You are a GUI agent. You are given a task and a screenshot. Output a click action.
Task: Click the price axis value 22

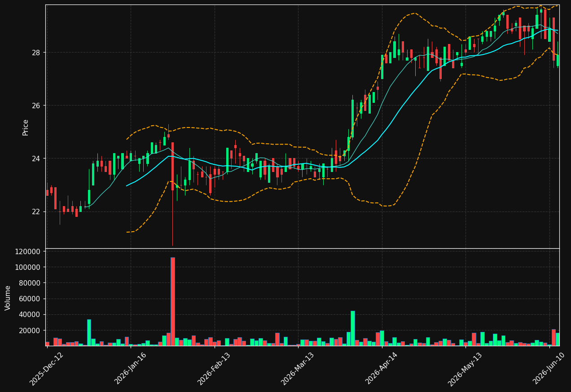35,211
